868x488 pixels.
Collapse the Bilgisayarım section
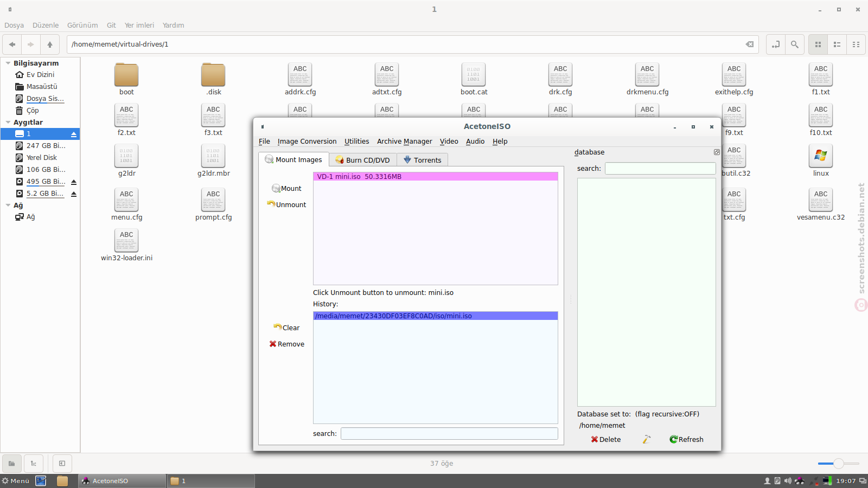coord(8,63)
